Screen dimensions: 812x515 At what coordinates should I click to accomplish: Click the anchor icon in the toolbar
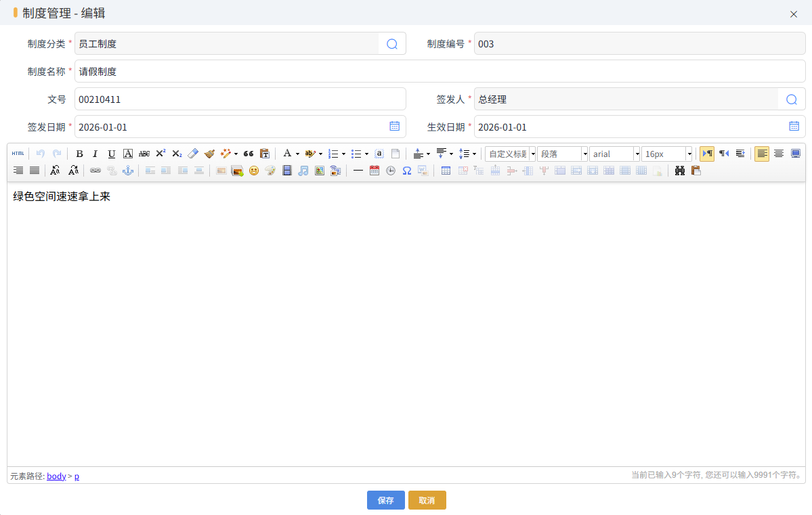pos(128,171)
